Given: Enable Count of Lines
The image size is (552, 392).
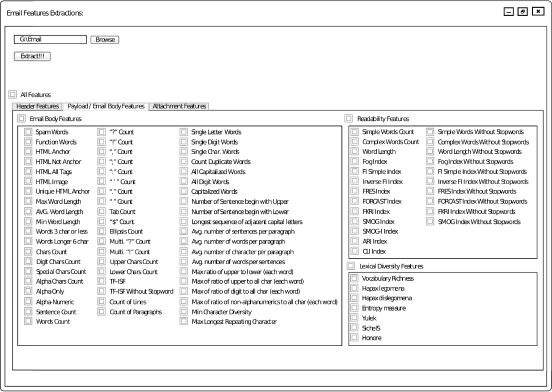Looking at the screenshot, I should click(101, 302).
